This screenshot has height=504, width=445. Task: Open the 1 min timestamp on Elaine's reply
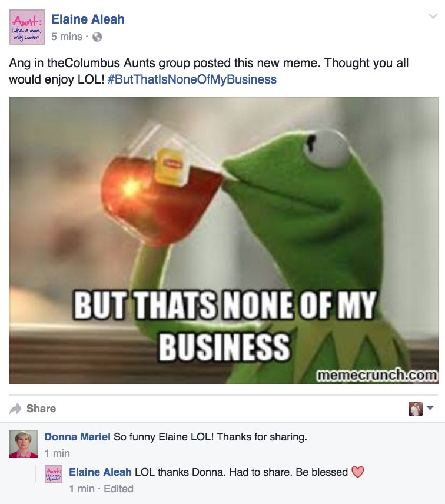pyautogui.click(x=82, y=489)
